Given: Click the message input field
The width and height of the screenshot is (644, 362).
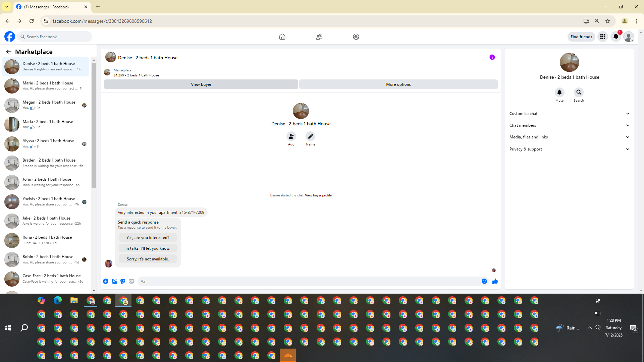Looking at the screenshot, I should (x=309, y=281).
